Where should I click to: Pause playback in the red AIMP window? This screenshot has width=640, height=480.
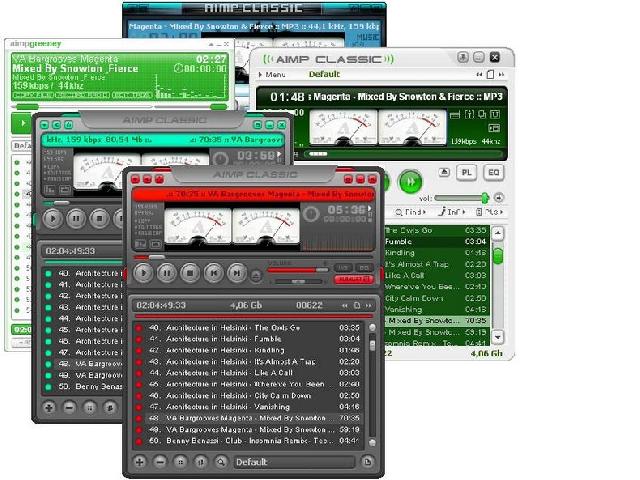(167, 273)
